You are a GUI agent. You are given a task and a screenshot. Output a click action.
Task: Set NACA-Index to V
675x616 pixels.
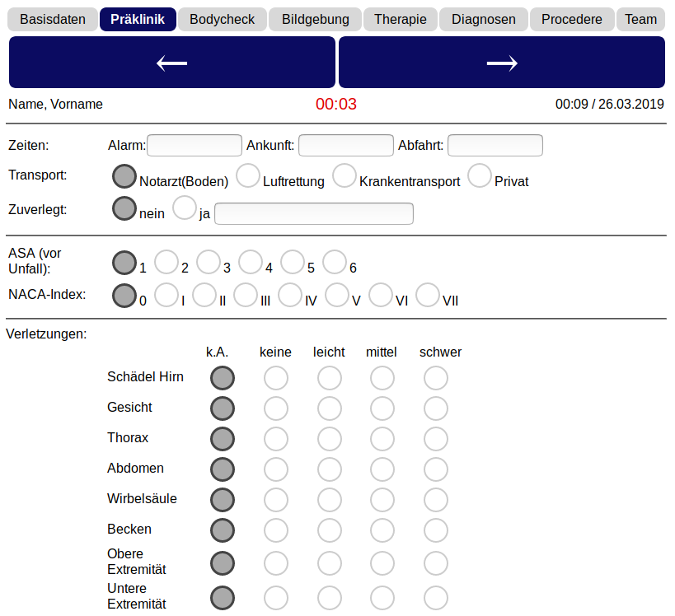[337, 295]
